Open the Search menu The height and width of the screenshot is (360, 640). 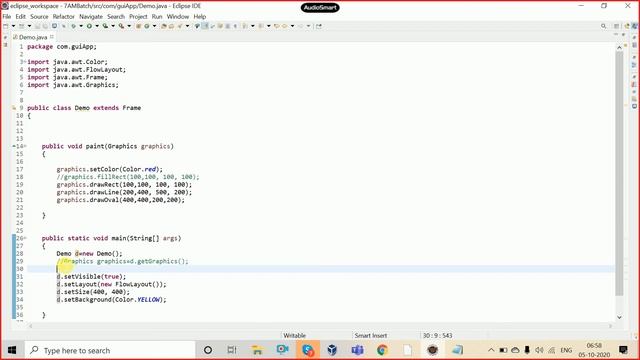tap(116, 17)
